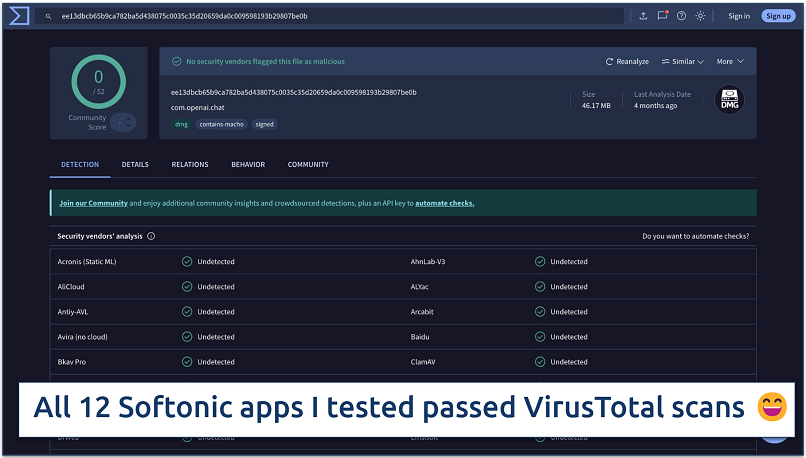806x458 pixels.
Task: Click ClamAV Undetected check icon
Action: [x=540, y=362]
